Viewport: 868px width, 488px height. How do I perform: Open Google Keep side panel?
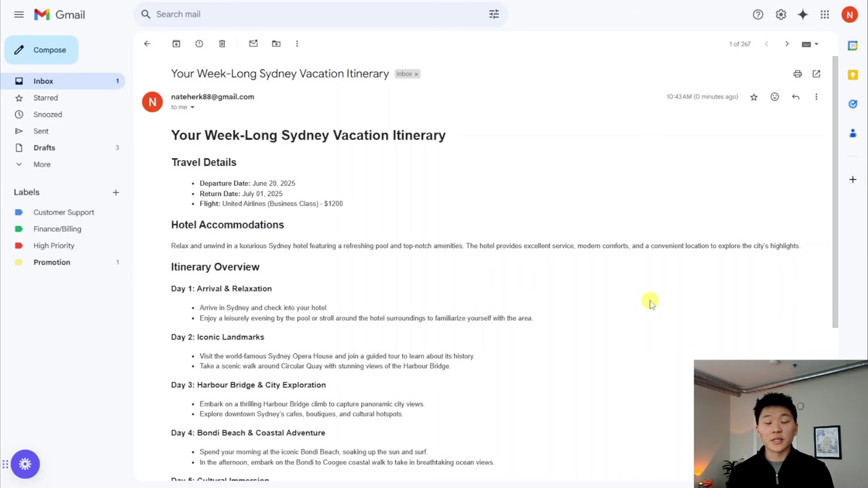[x=852, y=75]
